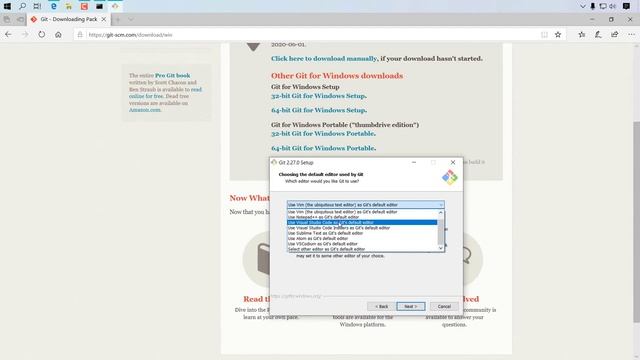The image size is (640, 360).
Task: Open the tab previews chevron
Action: tap(131, 19)
